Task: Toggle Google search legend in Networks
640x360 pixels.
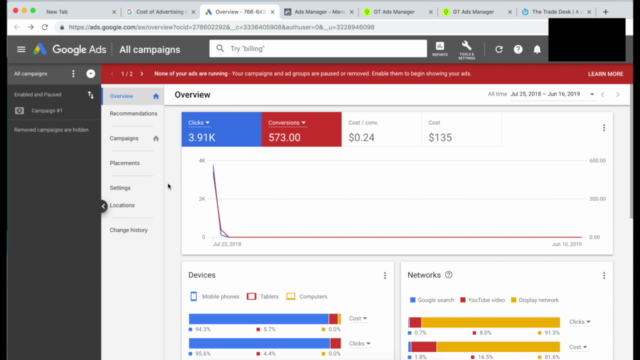Action: [432, 300]
